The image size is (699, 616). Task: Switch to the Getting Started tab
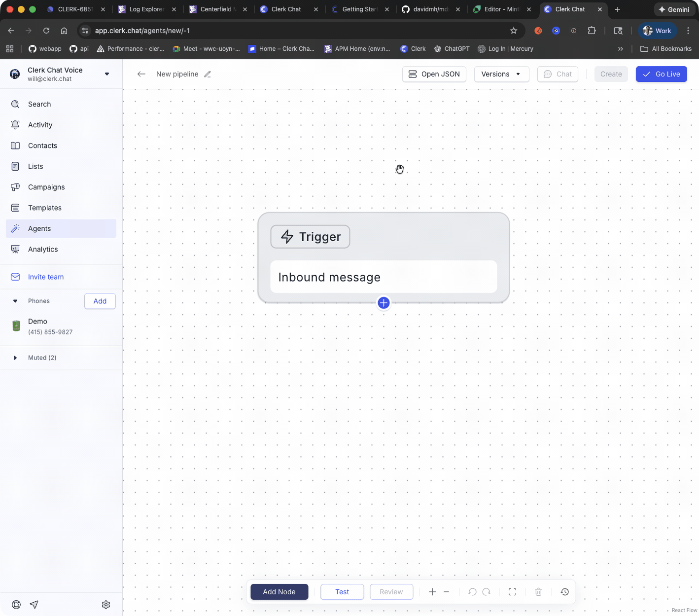(x=360, y=9)
